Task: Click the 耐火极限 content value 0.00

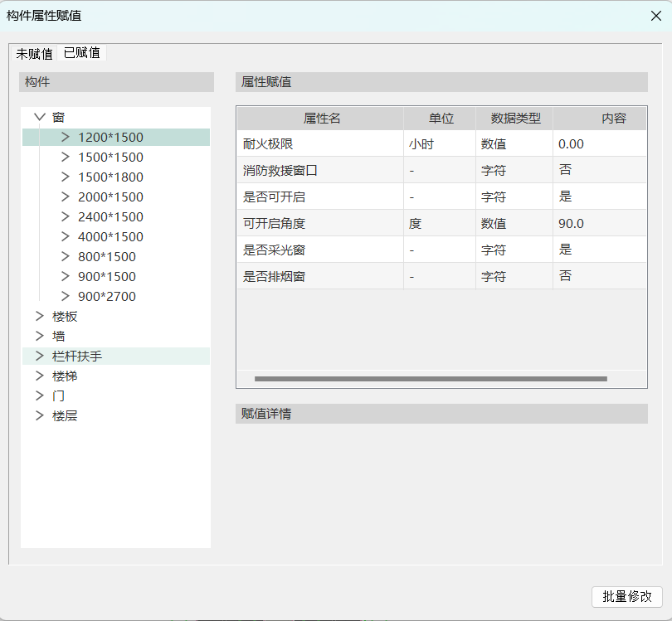Action: (x=571, y=143)
